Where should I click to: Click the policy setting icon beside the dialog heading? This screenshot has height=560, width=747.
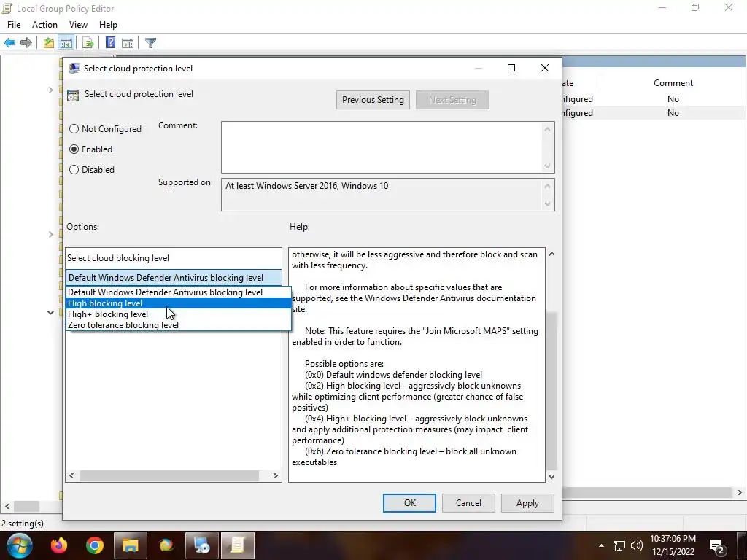coord(73,95)
